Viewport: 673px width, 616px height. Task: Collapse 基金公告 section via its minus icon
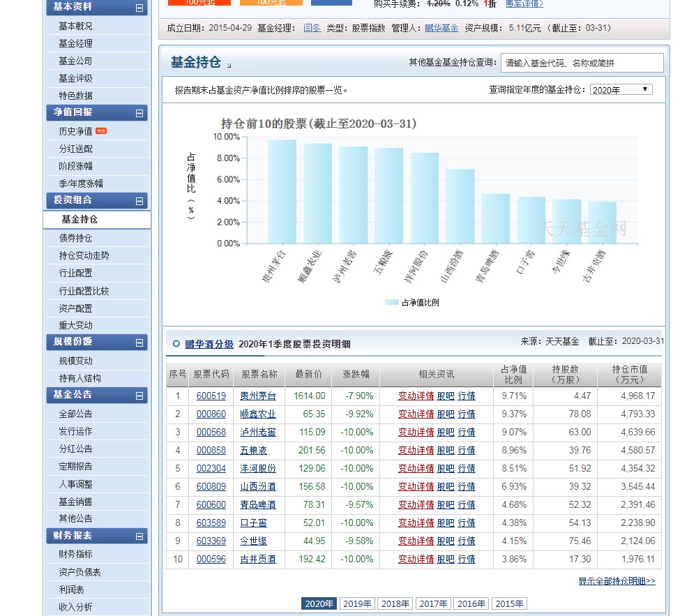139,396
